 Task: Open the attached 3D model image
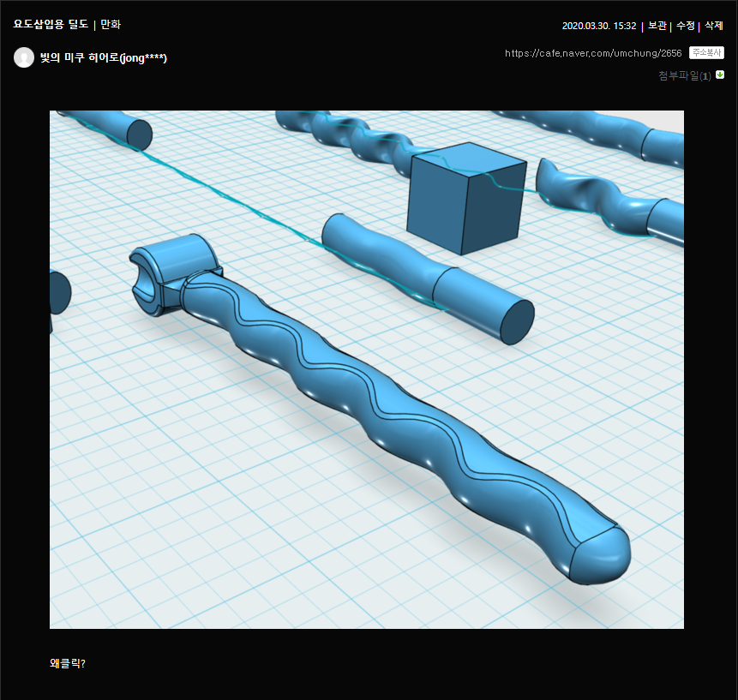[x=367, y=369]
